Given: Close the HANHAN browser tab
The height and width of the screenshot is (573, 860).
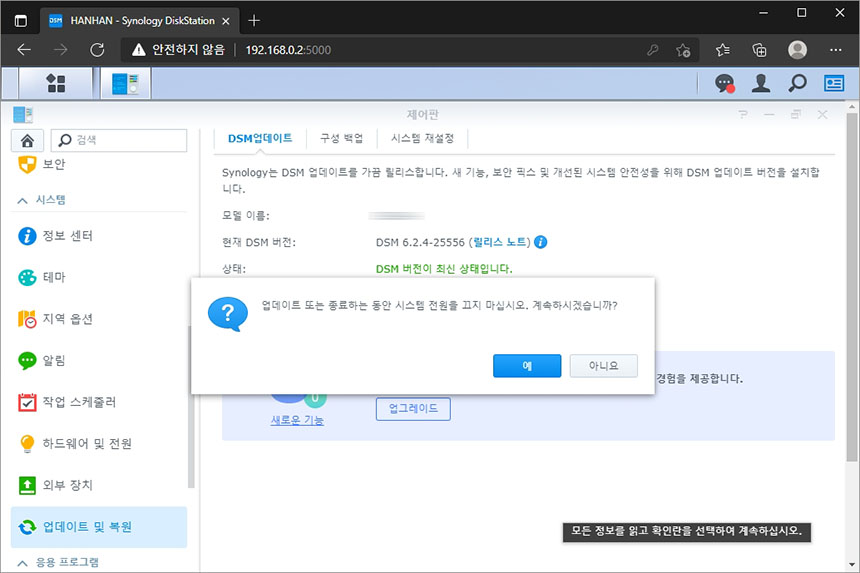Looking at the screenshot, I should (x=225, y=21).
